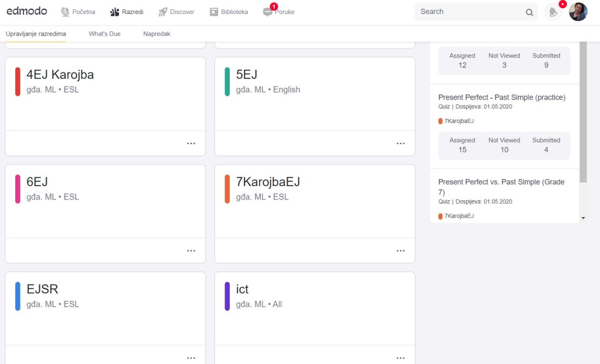Expand the 6EJ class options menu
Image resolution: width=600 pixels, height=364 pixels.
(x=191, y=250)
